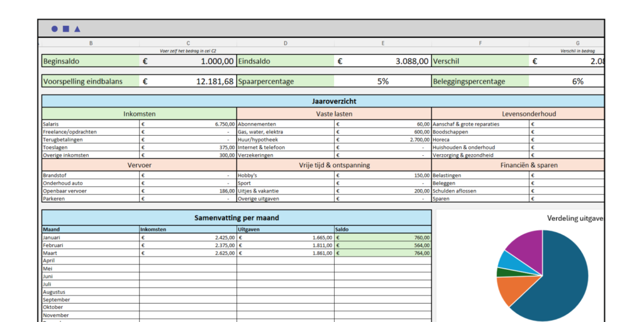644x322 pixels.
Task: Select the Verzekeringen row label
Action: click(286, 155)
